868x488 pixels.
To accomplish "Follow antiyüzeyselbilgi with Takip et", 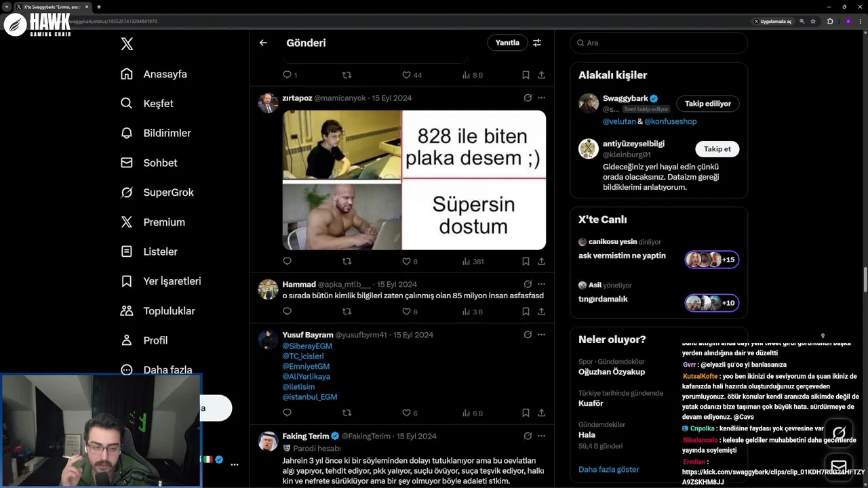I will click(x=717, y=149).
